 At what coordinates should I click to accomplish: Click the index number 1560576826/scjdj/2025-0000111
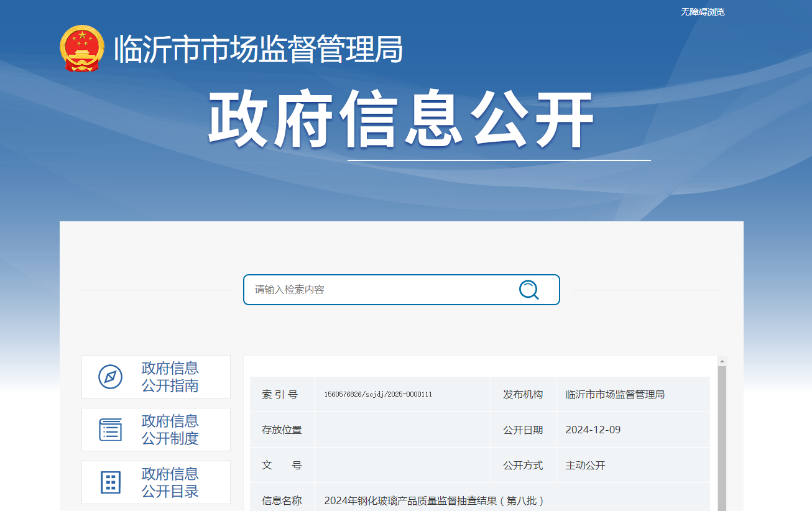378,395
